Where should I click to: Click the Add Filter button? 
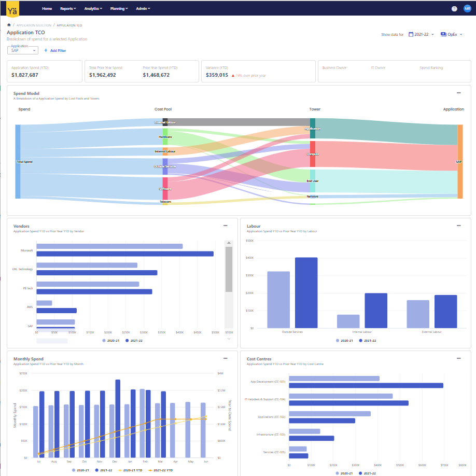tap(55, 51)
